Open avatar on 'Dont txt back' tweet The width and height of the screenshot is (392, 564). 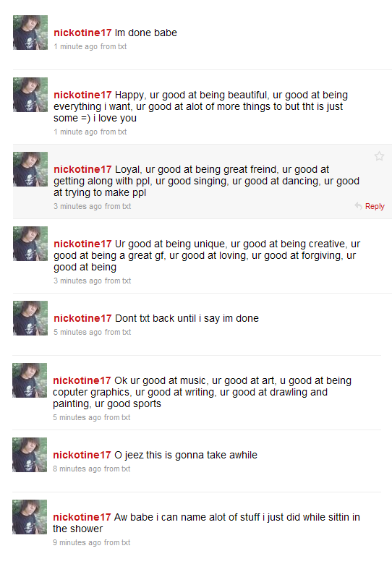(30, 318)
